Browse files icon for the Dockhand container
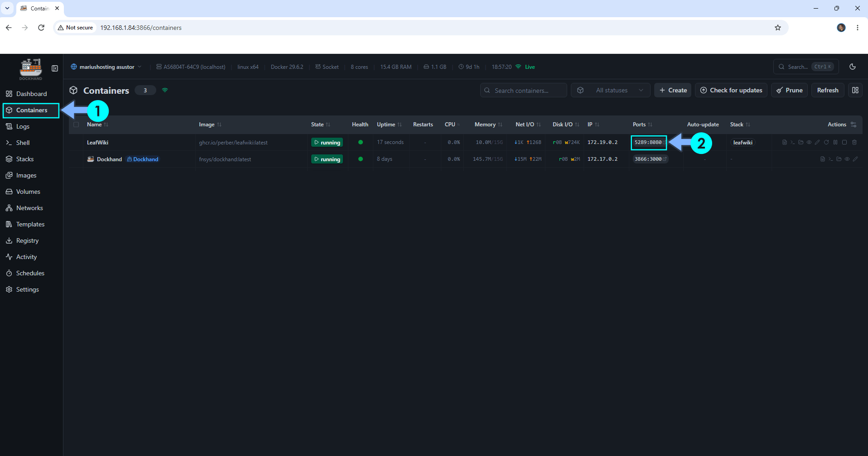Viewport: 868px width, 456px height. pos(839,159)
